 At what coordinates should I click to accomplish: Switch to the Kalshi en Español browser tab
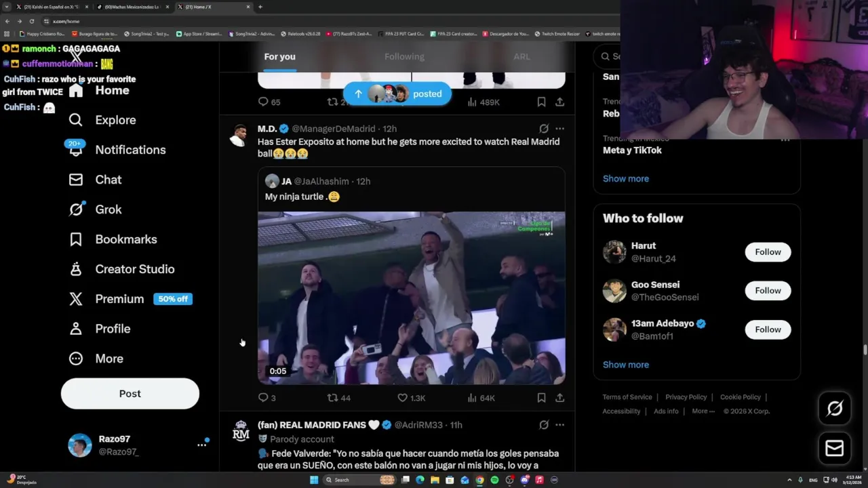(x=52, y=7)
